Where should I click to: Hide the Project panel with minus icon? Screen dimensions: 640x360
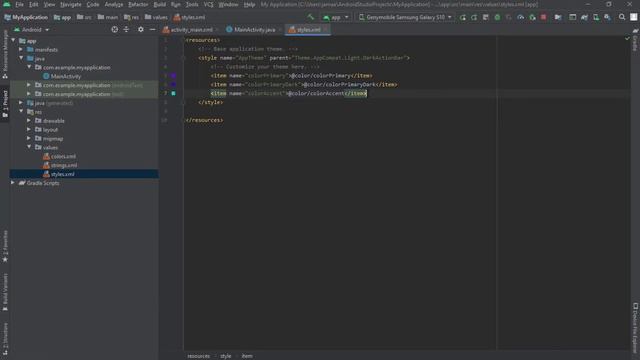(152, 29)
